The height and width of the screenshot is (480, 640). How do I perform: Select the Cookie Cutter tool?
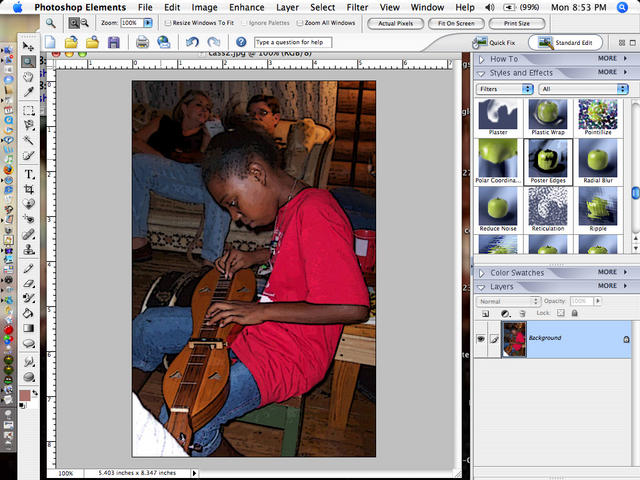[x=28, y=204]
